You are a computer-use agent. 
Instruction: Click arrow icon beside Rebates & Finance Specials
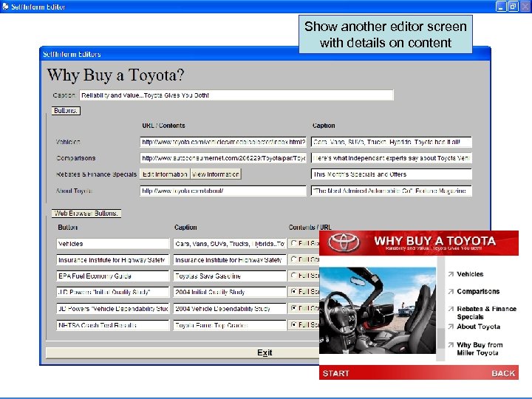pos(451,309)
